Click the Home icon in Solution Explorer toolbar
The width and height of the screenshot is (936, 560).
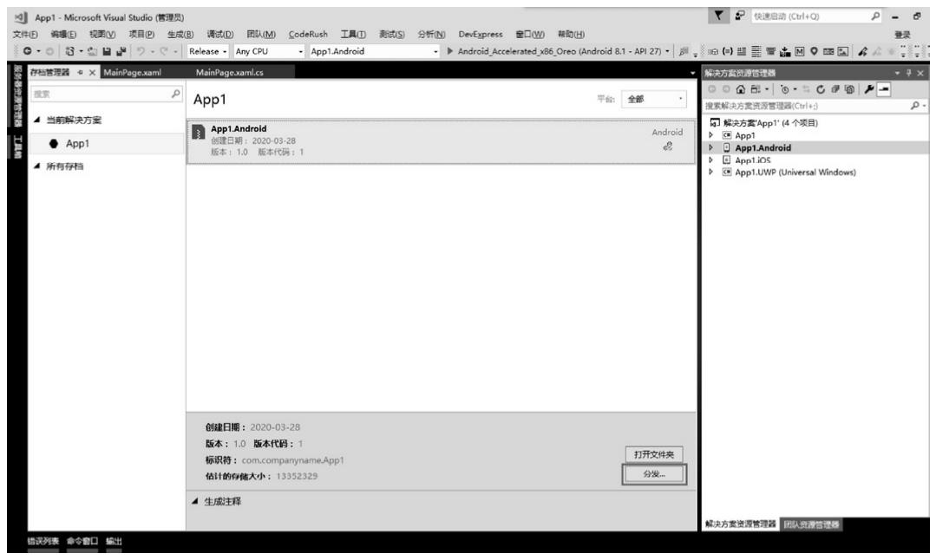click(x=741, y=89)
